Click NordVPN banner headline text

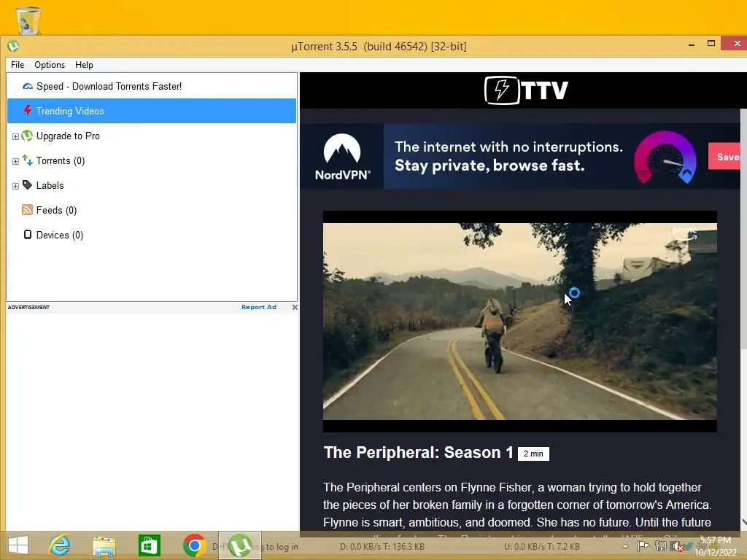click(x=508, y=156)
